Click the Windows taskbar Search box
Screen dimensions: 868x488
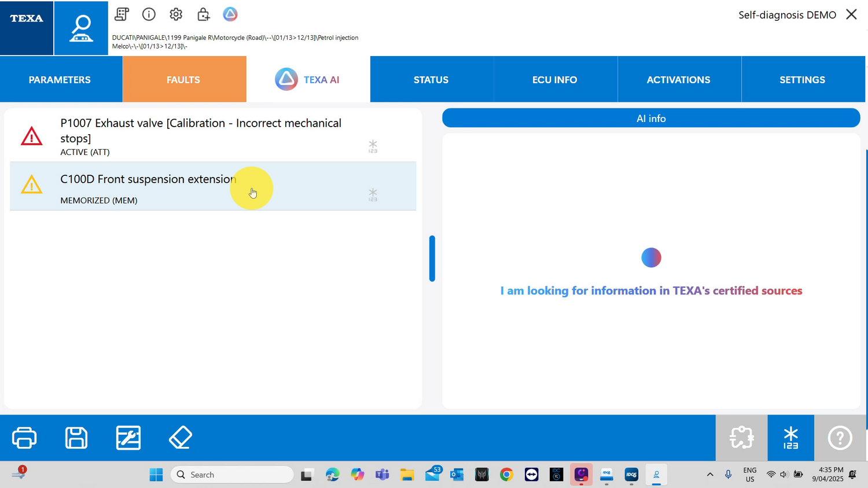232,475
